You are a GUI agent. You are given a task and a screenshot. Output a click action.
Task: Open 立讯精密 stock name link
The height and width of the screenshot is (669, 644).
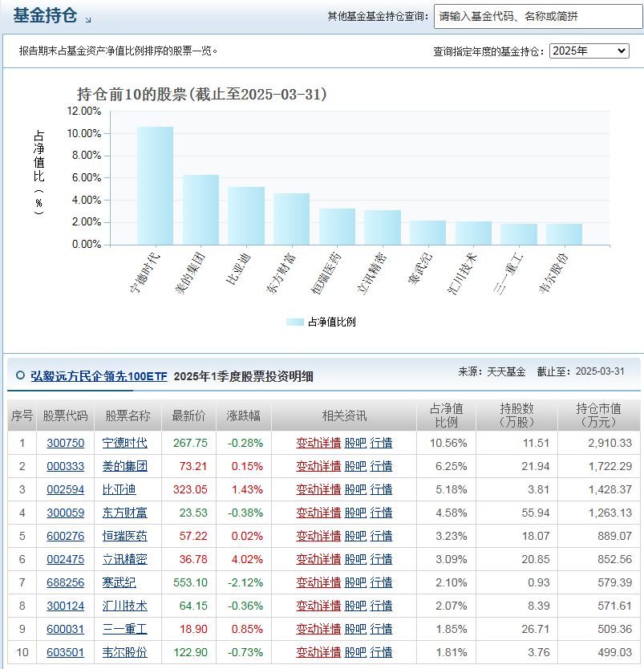click(x=124, y=559)
